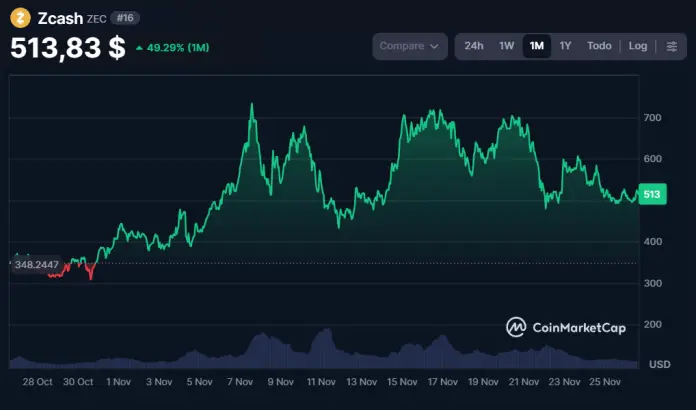Click the 28 Oct date label
696x410 pixels.
click(x=37, y=382)
